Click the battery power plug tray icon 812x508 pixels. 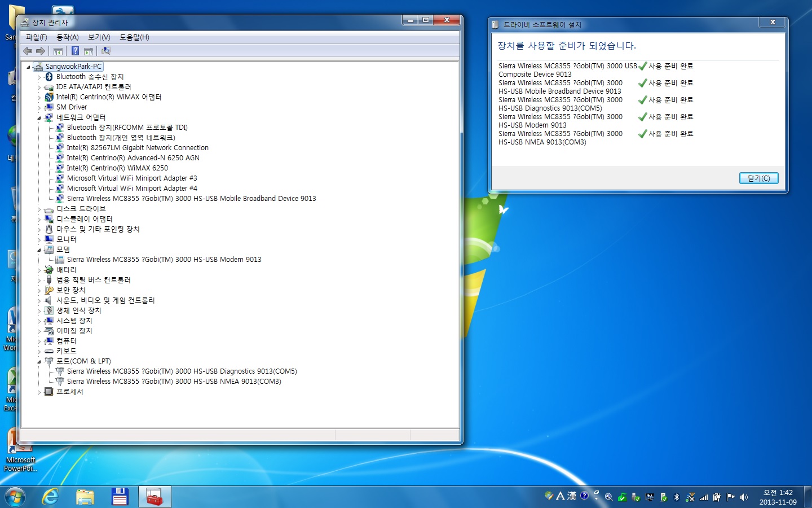(717, 497)
